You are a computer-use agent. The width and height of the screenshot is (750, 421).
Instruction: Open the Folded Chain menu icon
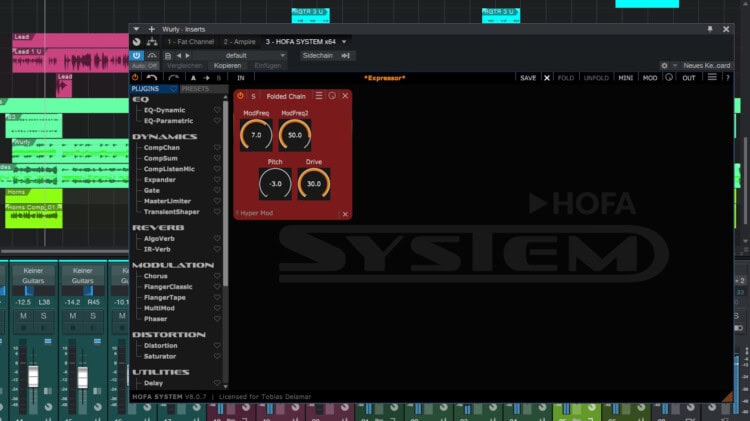tap(319, 96)
